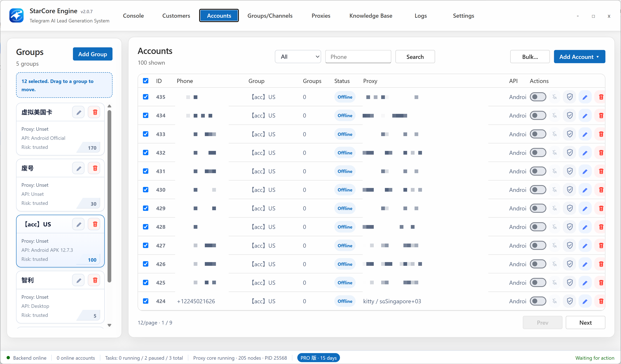Click the Prev page button
The height and width of the screenshot is (364, 621).
click(542, 322)
